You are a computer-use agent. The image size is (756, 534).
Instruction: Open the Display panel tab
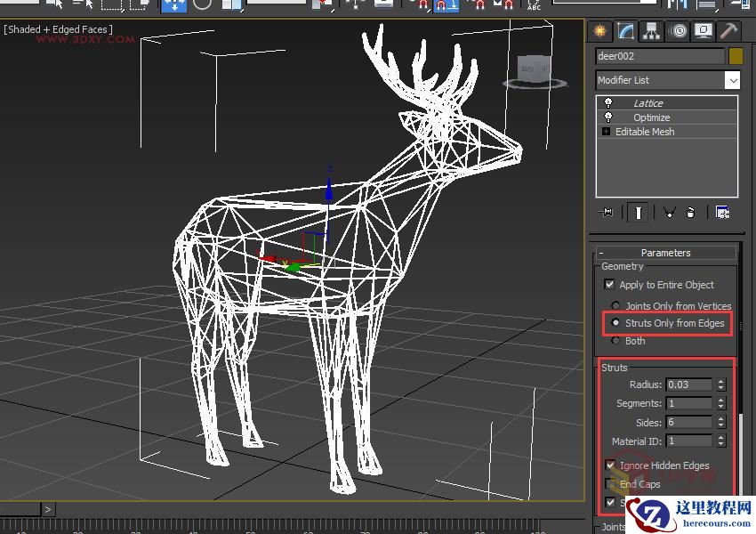click(x=704, y=31)
